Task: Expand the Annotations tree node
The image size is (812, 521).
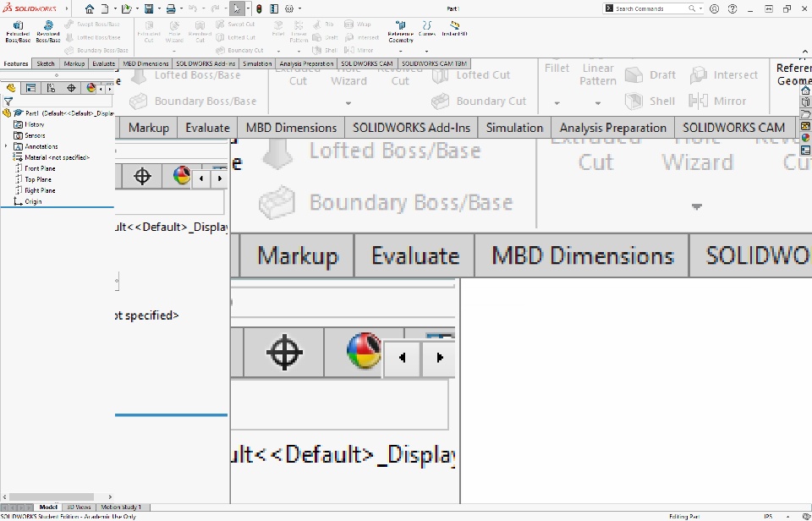Action: click(x=6, y=146)
